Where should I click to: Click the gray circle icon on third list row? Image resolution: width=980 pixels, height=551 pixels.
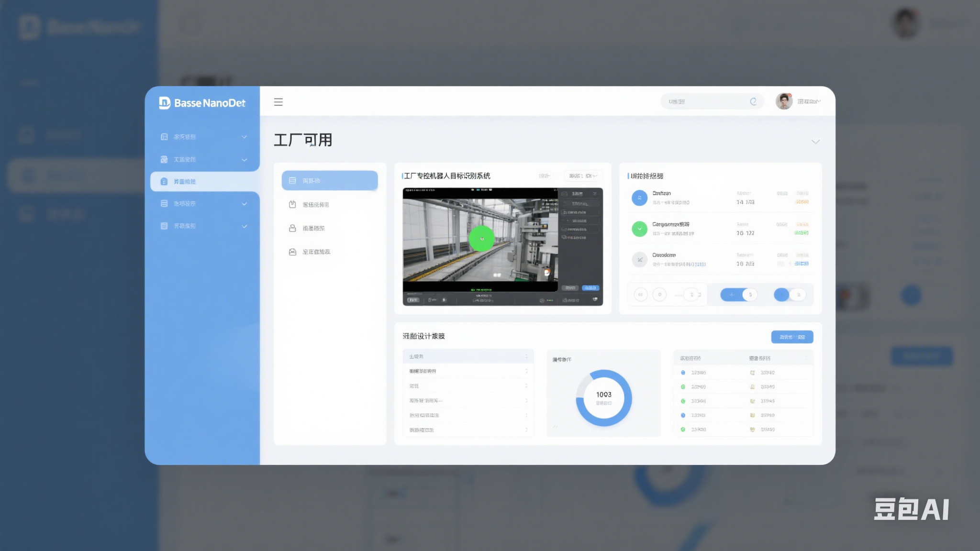pos(639,260)
